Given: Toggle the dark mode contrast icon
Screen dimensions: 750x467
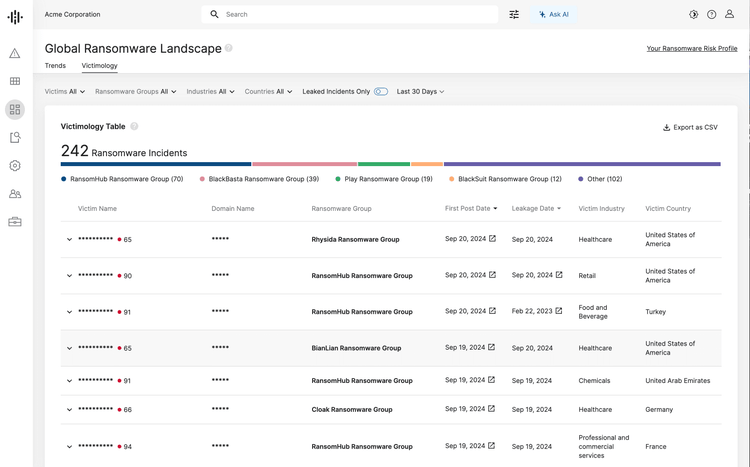Looking at the screenshot, I should click(693, 15).
